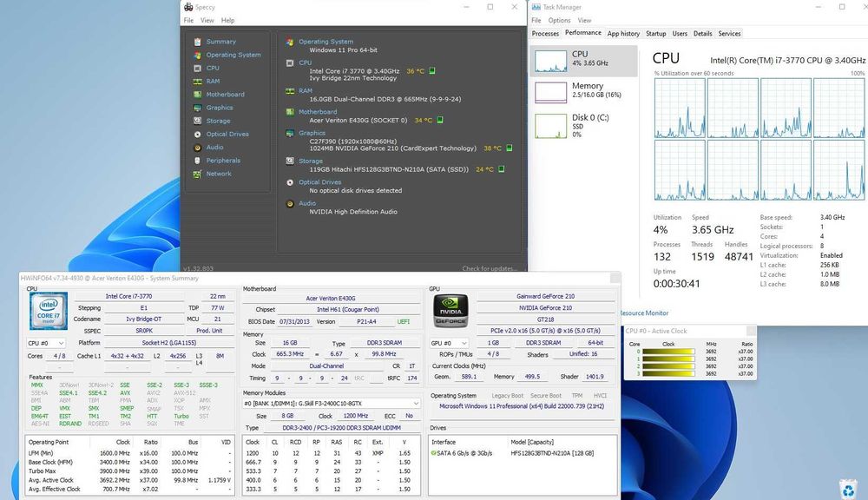The image size is (868, 500).
Task: Click SATA drive green status icon in HWiNFO
Action: [x=433, y=453]
